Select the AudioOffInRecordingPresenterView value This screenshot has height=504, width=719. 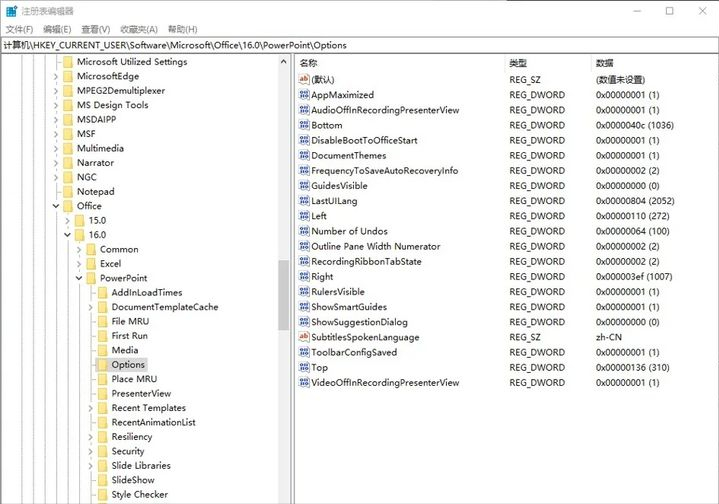point(385,110)
